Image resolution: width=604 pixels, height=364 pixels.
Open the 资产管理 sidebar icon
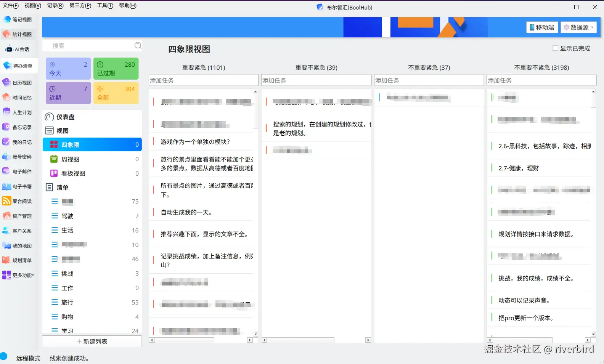coord(7,216)
